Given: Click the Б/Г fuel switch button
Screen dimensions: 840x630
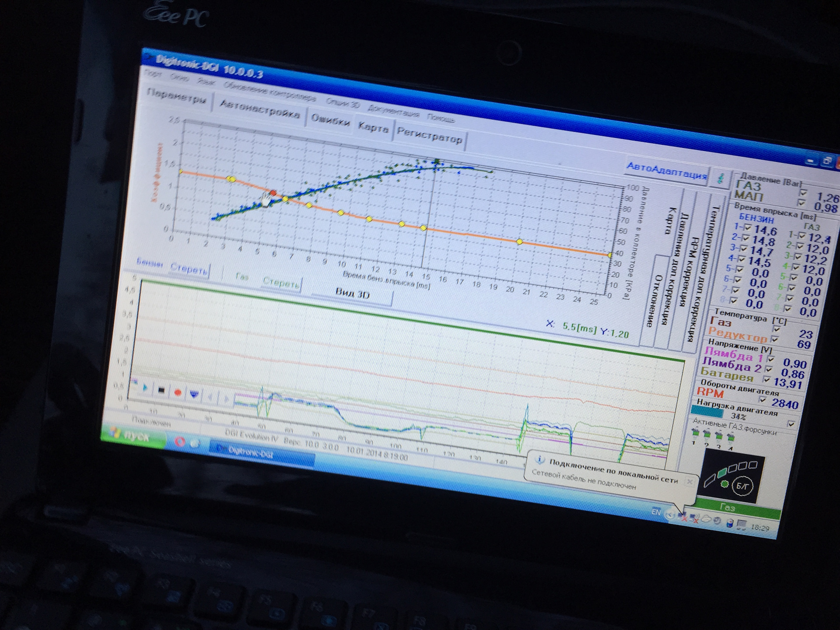Looking at the screenshot, I should click(742, 486).
